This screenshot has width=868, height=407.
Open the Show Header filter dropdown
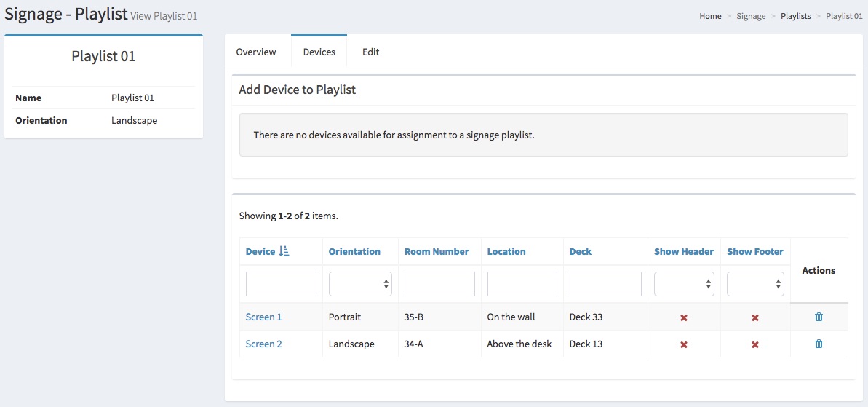(x=683, y=284)
